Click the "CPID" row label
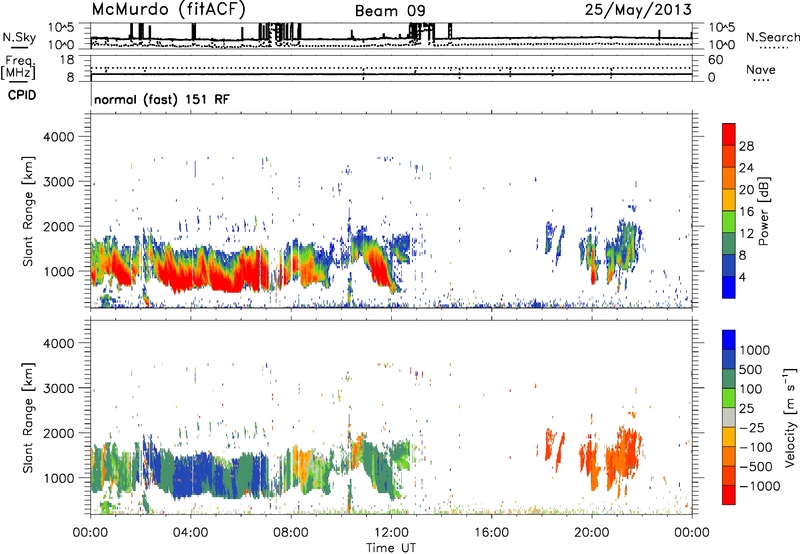800x554 pixels. pyautogui.click(x=22, y=95)
